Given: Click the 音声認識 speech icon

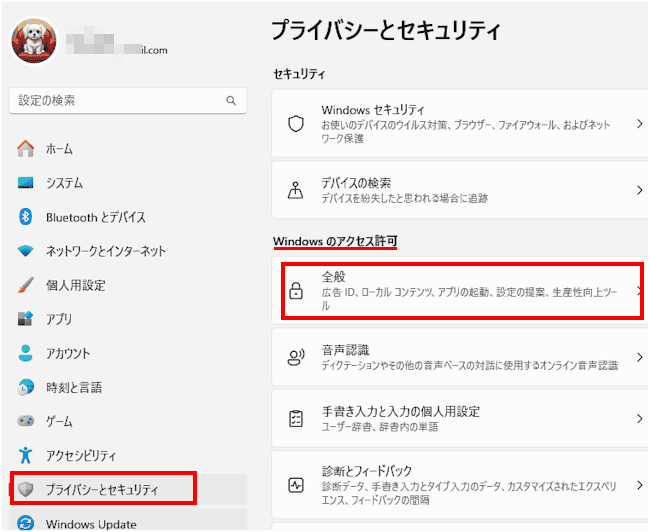Looking at the screenshot, I should (x=296, y=357).
